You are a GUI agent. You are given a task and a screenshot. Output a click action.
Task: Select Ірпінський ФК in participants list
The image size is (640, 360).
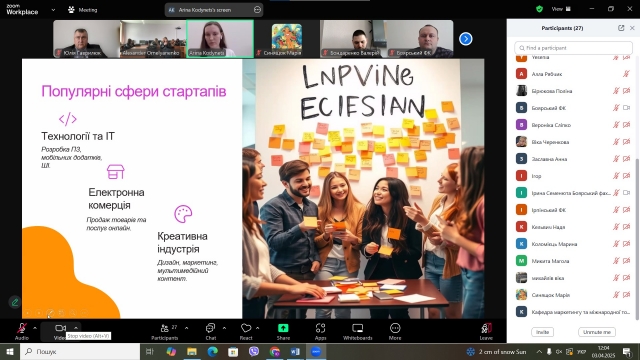coord(571,210)
